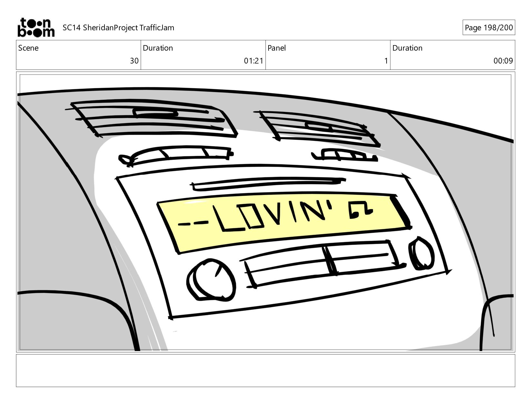Click the storyboard panel car radio drawing

(x=265, y=212)
